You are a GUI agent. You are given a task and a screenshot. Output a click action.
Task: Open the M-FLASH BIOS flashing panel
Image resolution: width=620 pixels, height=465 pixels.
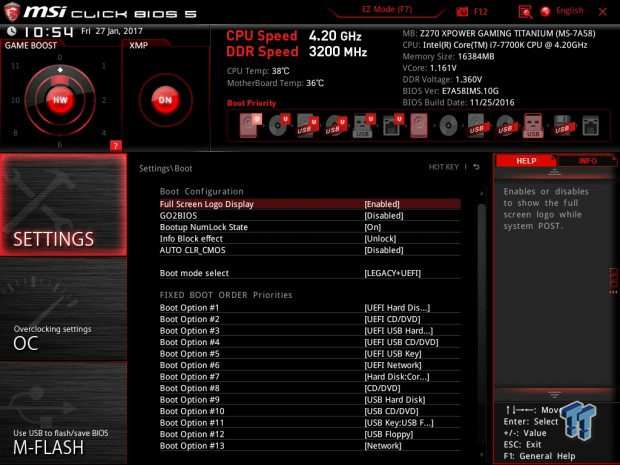point(63,413)
